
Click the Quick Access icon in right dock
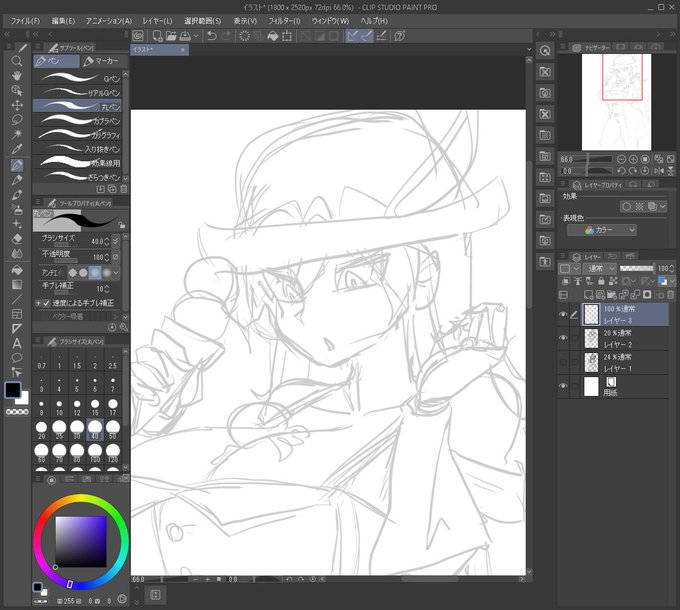[x=545, y=50]
